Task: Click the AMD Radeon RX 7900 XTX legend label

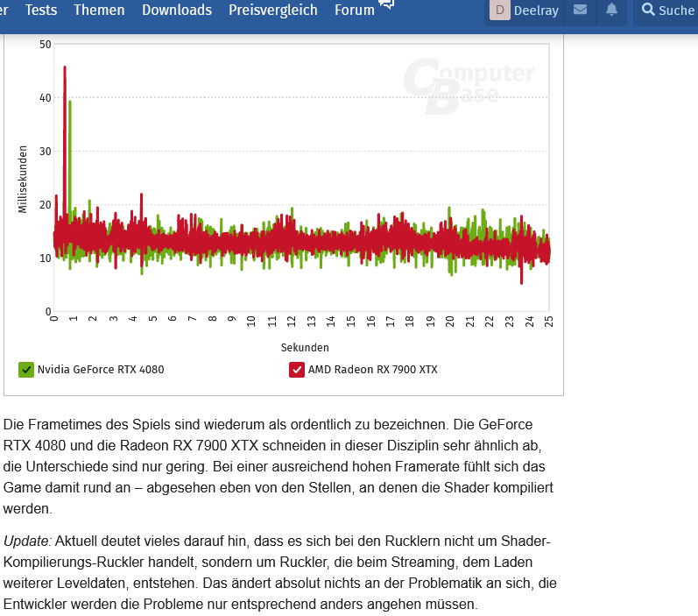Action: (x=372, y=370)
